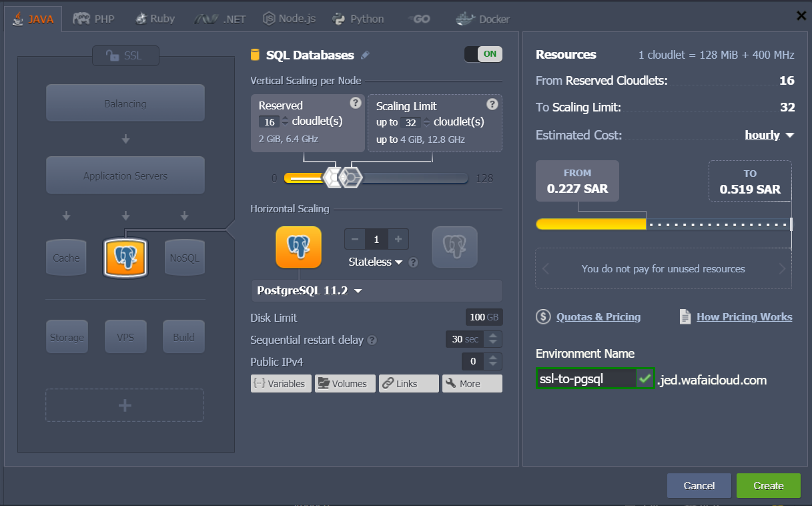The width and height of the screenshot is (812, 506).
Task: Click the greyed-out PostgreSQL node placeholder
Action: point(455,247)
